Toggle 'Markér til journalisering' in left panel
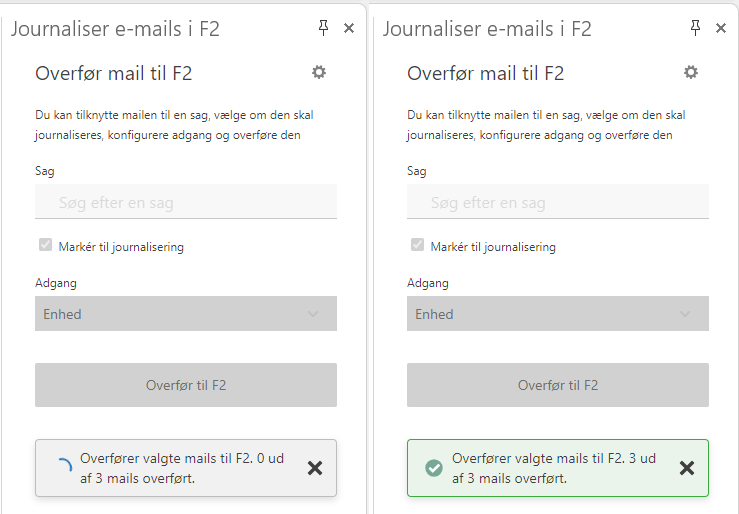 click(x=45, y=246)
